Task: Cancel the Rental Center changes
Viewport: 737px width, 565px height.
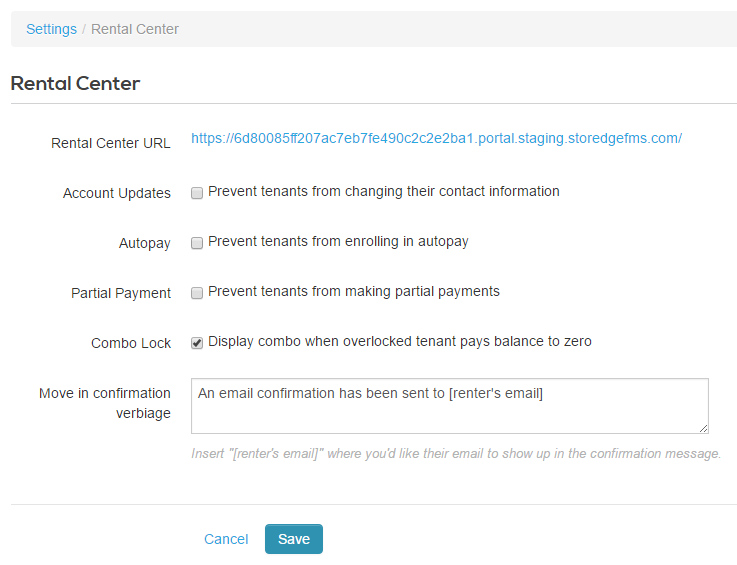Action: (x=226, y=539)
